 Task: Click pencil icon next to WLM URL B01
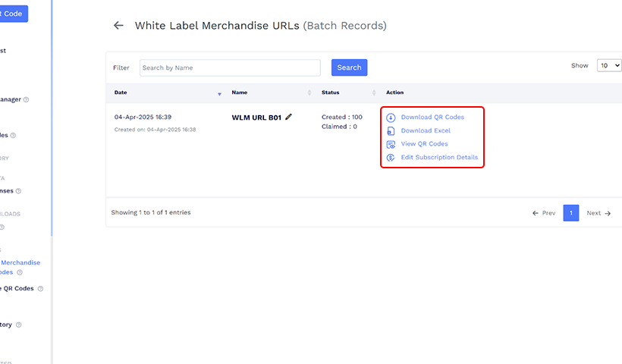[x=289, y=117]
